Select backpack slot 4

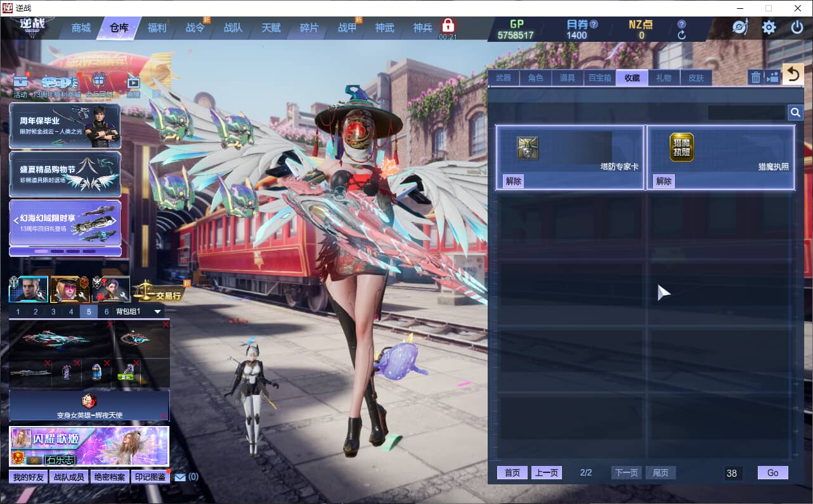[71, 312]
